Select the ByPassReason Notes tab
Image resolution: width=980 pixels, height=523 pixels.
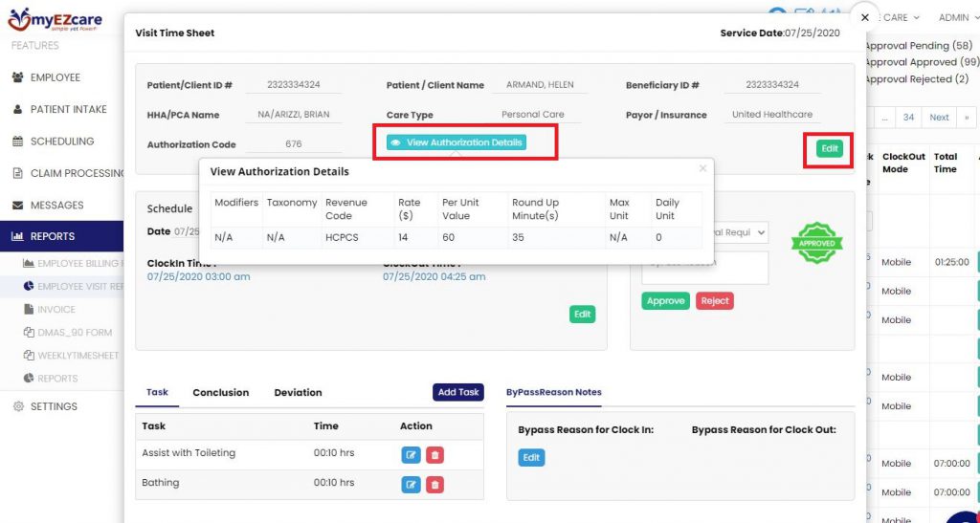click(554, 393)
